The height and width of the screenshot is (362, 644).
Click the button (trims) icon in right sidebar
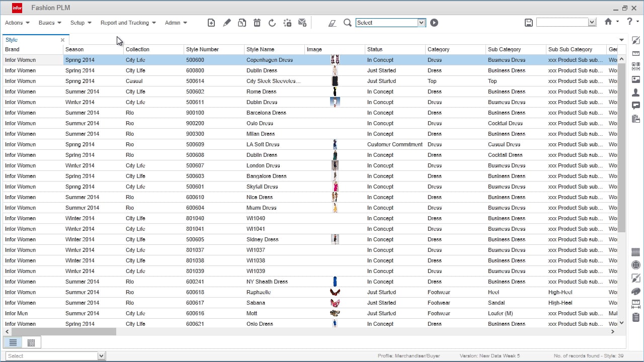[636, 265]
